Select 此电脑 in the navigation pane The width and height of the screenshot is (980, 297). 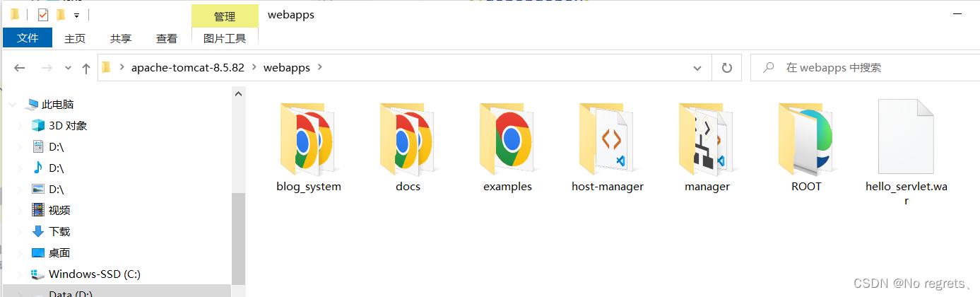click(58, 105)
